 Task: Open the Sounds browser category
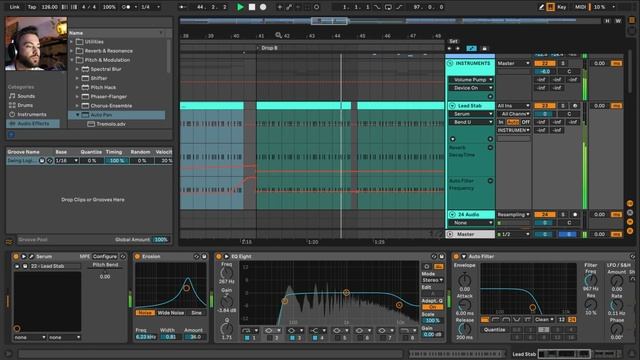pos(26,96)
